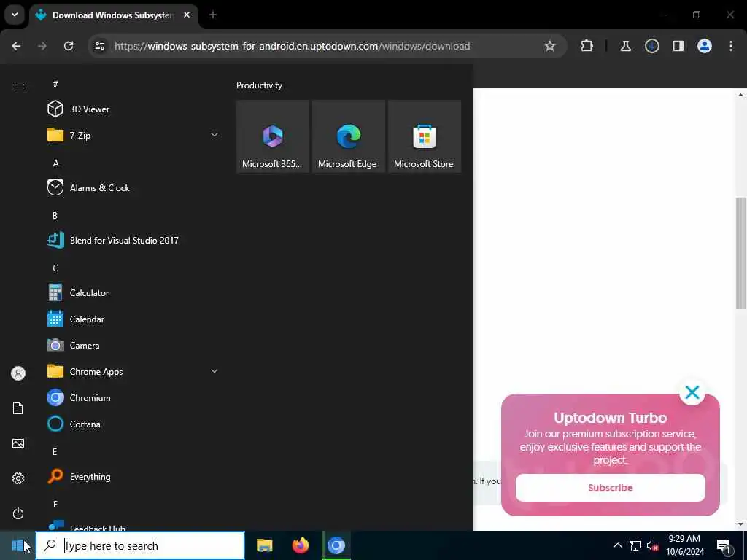Open the Microsoft Store tile

click(x=424, y=136)
